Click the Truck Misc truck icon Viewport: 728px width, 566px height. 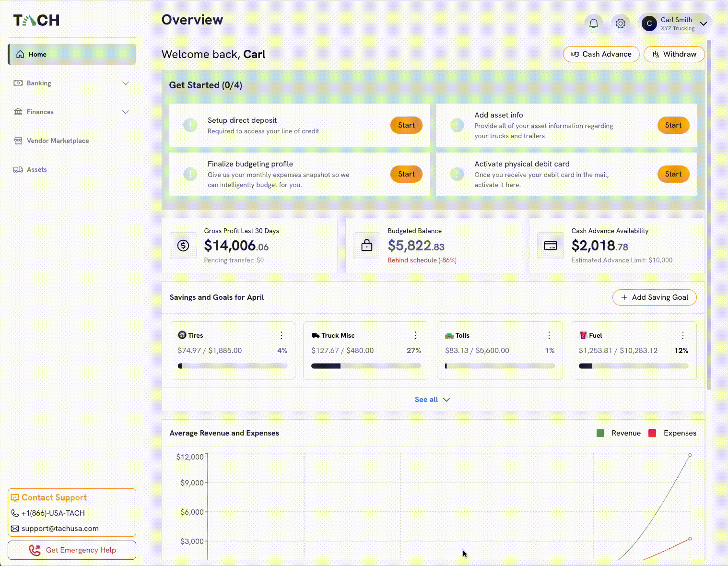[x=316, y=335]
